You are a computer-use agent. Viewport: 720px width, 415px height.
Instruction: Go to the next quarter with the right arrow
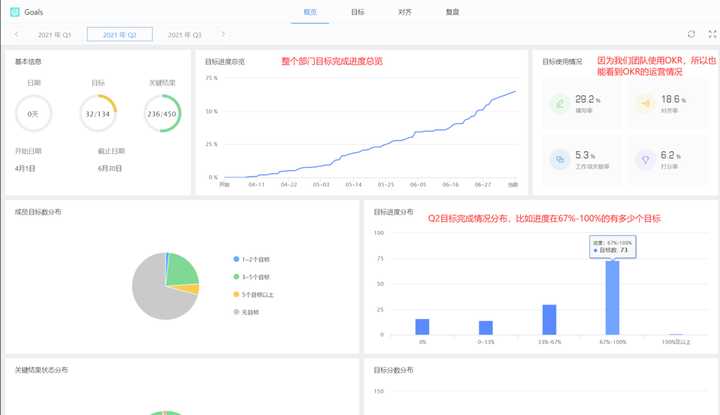[223, 34]
